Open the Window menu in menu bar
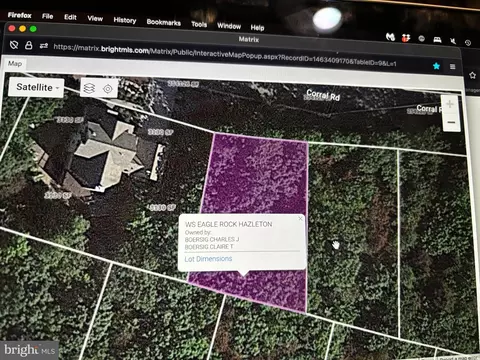 tap(229, 26)
